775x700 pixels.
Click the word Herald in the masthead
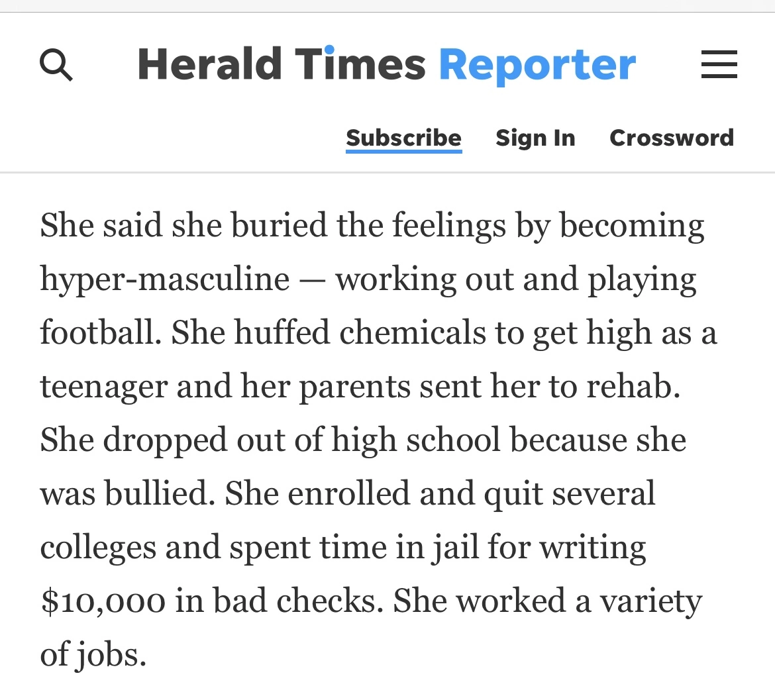coord(209,65)
